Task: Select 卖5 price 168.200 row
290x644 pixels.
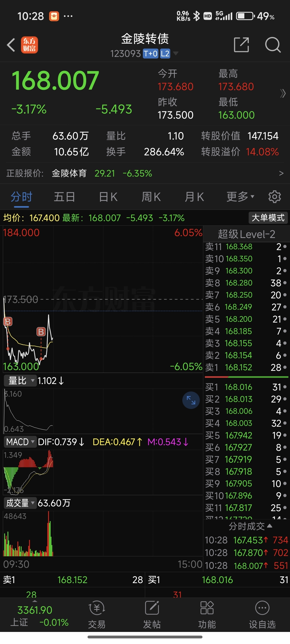Action: pos(246,319)
